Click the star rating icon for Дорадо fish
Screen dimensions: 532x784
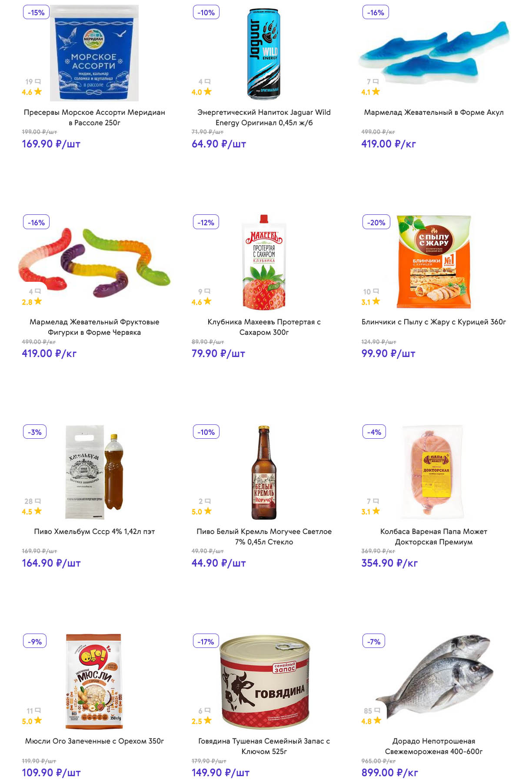377,721
